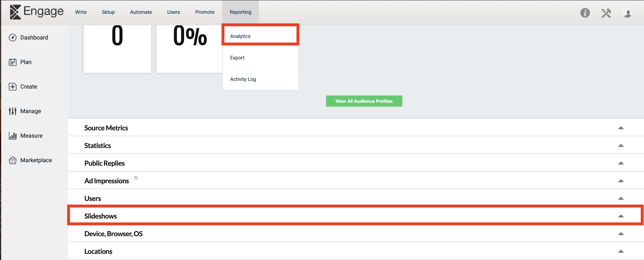Click the Locations heading

[x=98, y=251]
